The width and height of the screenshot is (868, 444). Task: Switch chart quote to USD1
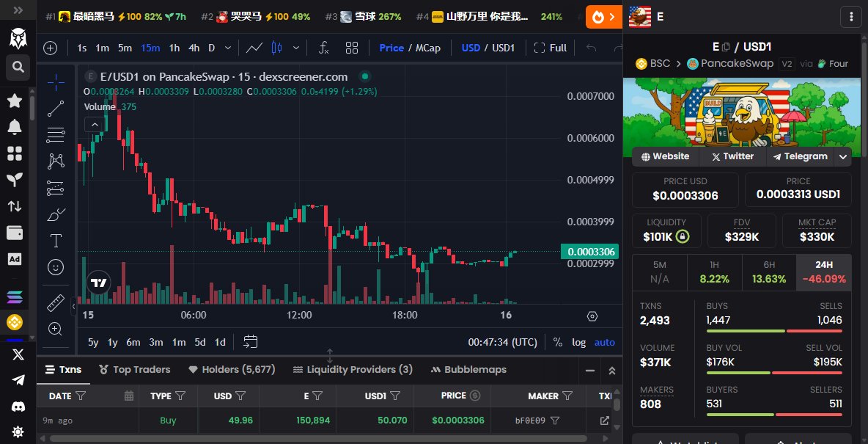tap(503, 48)
